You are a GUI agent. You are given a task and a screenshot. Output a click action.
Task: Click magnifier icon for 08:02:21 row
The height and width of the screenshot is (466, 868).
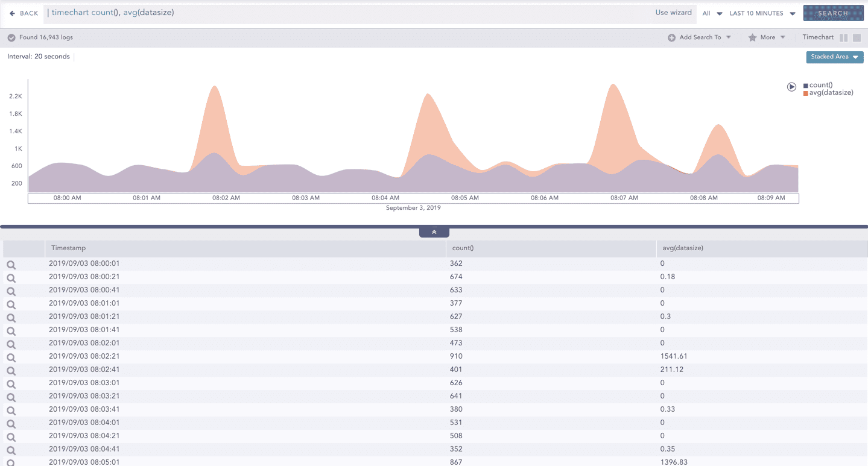coord(11,357)
